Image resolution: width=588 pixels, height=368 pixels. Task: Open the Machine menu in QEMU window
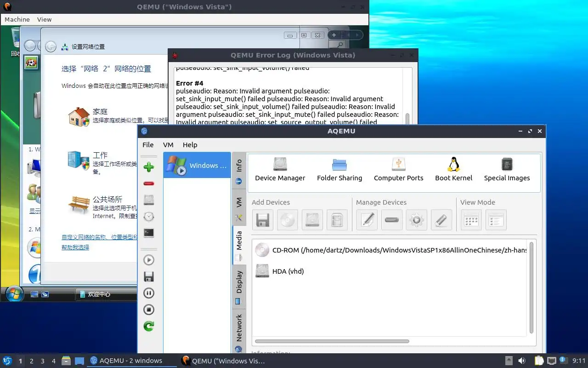point(17,19)
